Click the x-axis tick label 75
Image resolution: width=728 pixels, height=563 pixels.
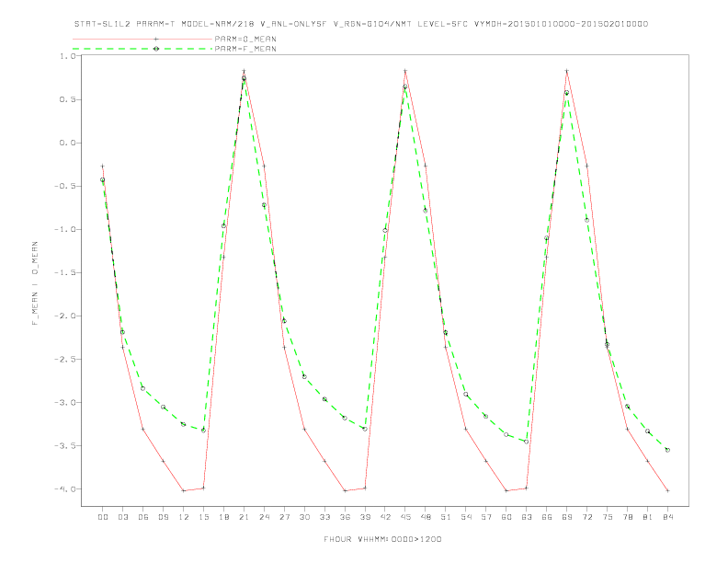click(x=608, y=517)
